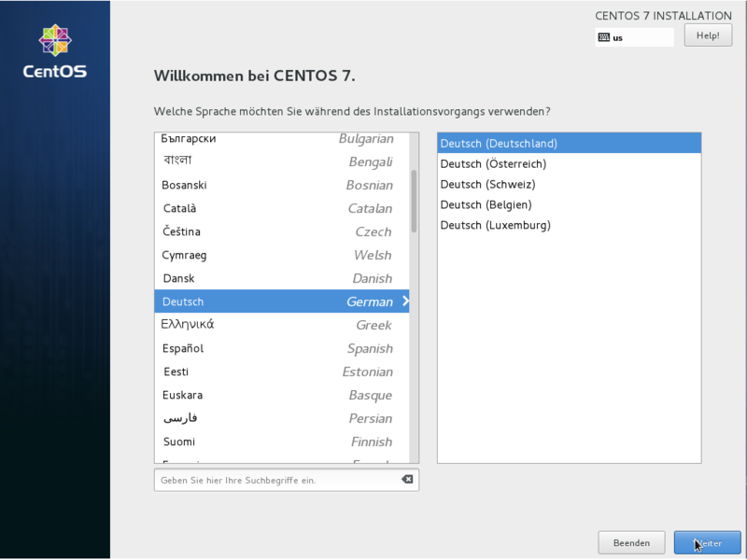Select the Deutsch (German) language row
Viewport: 747px width, 560px height.
coord(282,301)
